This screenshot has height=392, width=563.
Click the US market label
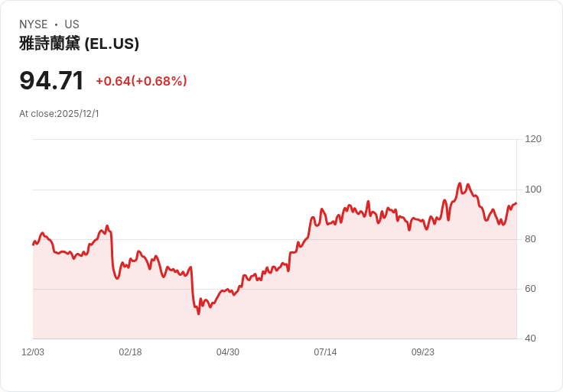tap(72, 24)
